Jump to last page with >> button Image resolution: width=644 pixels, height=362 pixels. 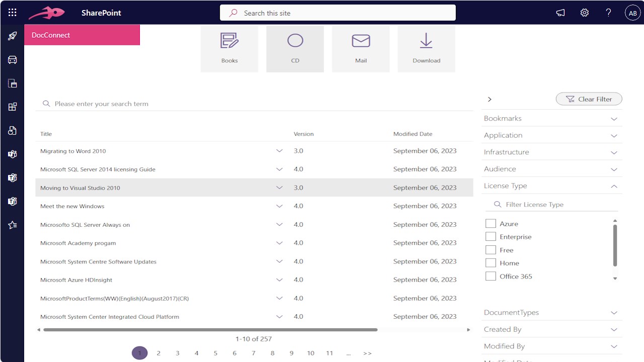point(367,353)
